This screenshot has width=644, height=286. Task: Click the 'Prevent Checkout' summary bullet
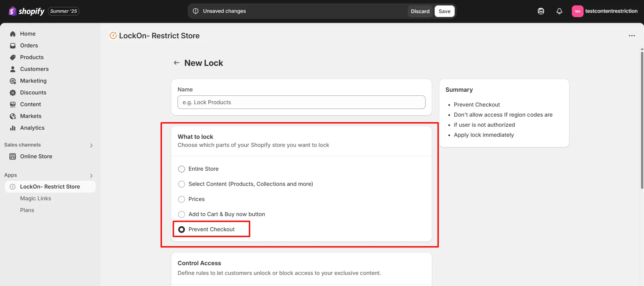pyautogui.click(x=477, y=105)
